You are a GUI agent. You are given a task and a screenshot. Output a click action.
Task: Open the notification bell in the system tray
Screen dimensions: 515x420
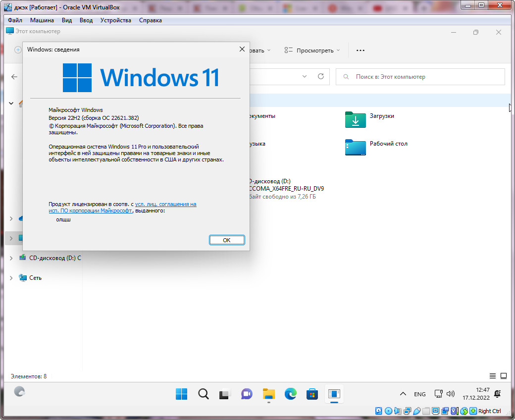pyautogui.click(x=498, y=394)
